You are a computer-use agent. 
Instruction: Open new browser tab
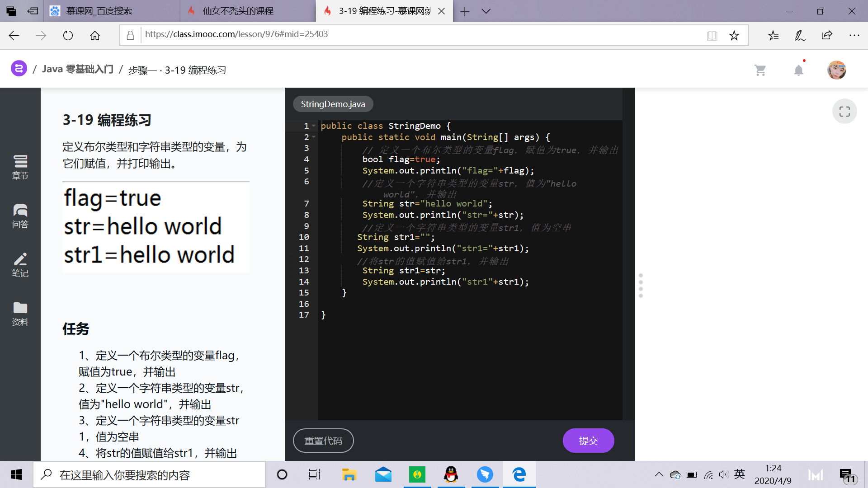point(465,11)
